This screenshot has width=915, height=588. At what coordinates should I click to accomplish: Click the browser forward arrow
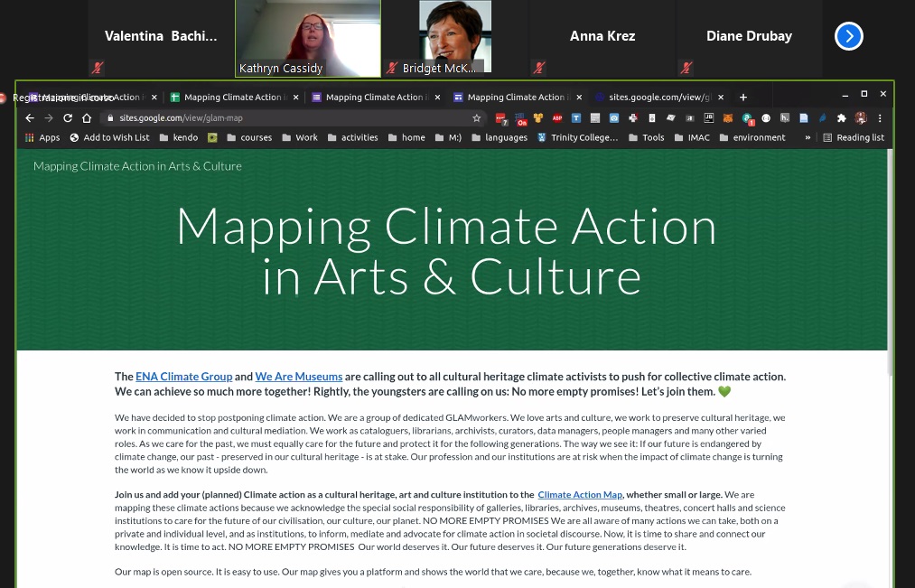(x=49, y=117)
